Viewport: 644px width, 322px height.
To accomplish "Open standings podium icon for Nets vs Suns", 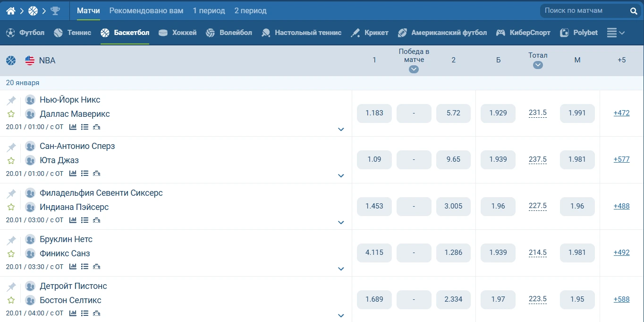I will (x=97, y=267).
